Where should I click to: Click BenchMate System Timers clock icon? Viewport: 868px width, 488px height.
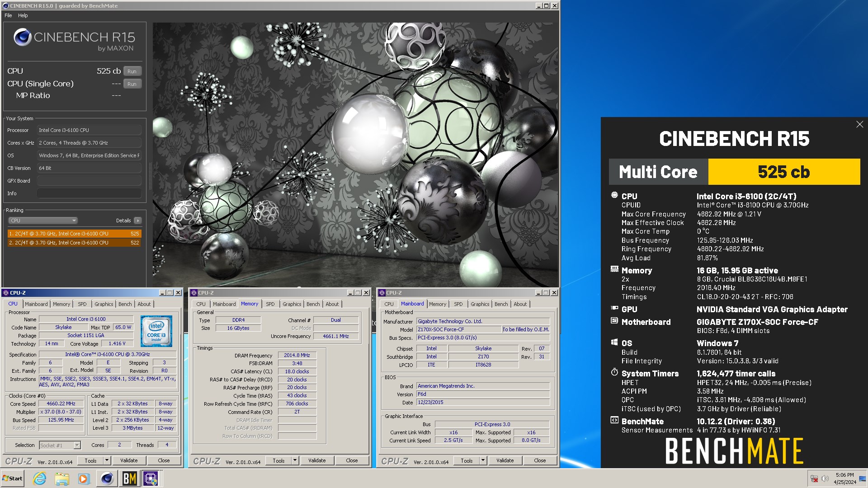[614, 372]
